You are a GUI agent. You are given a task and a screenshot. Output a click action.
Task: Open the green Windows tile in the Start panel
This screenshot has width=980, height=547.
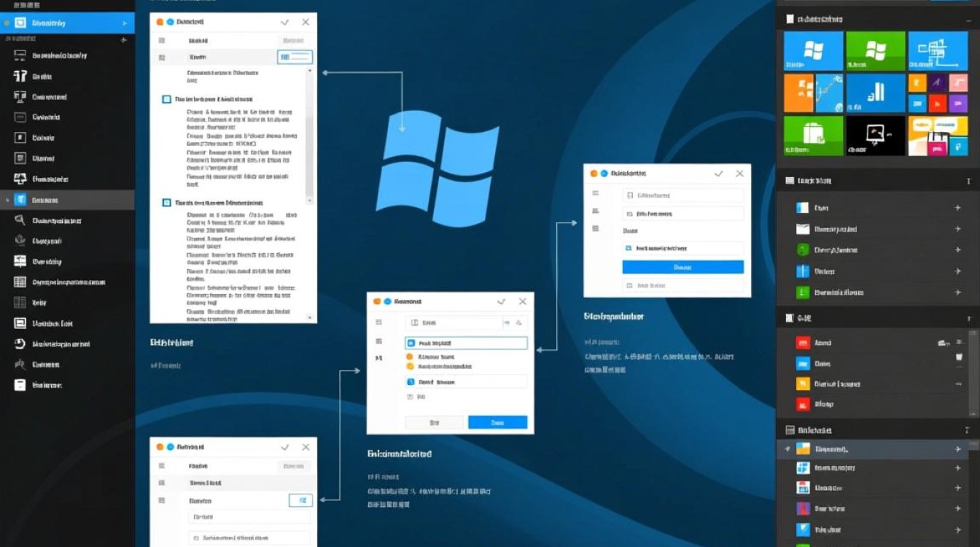pyautogui.click(x=875, y=50)
